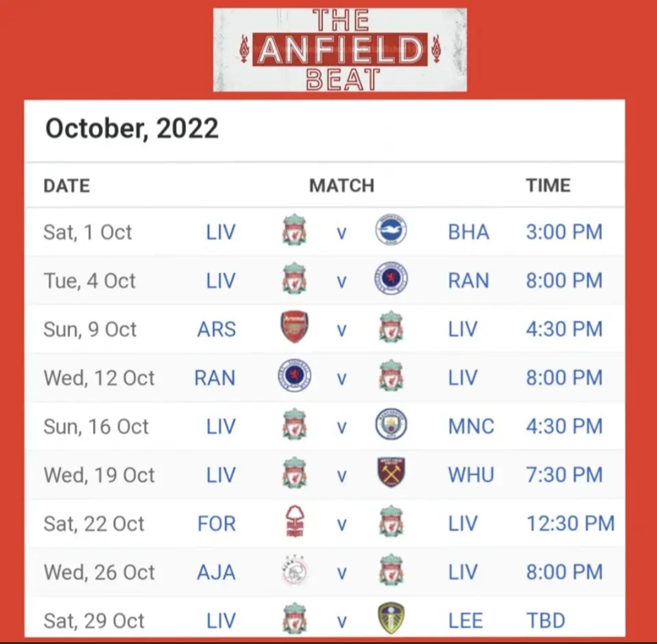Viewport: 657px width, 644px height.
Task: Click the WHU team abbreviation
Action: tap(471, 475)
